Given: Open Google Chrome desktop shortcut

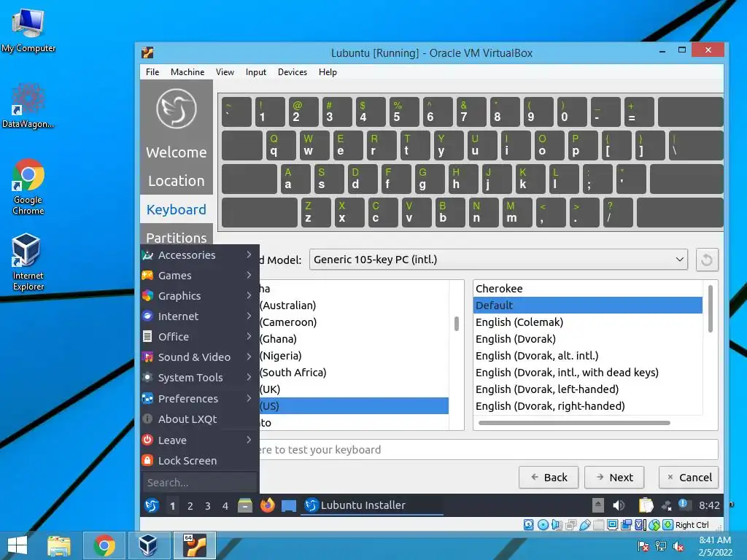Looking at the screenshot, I should (28, 187).
